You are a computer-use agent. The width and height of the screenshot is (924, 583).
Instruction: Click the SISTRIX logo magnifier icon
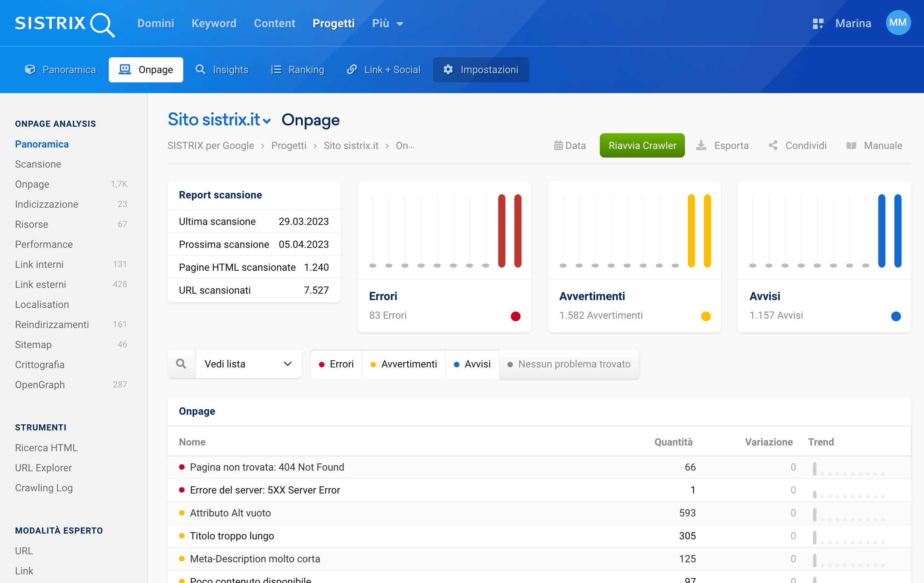coord(102,25)
